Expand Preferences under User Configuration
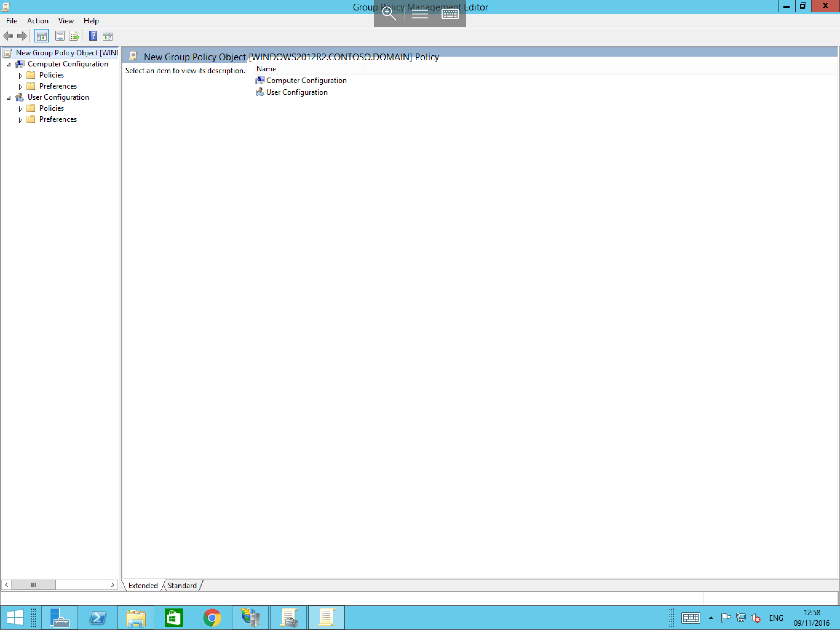Screen dimensions: 840x630 click(21, 120)
